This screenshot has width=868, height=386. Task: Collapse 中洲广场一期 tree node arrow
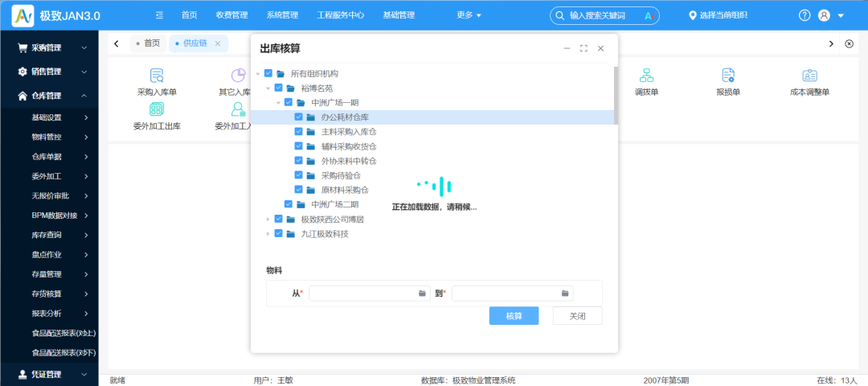point(278,102)
